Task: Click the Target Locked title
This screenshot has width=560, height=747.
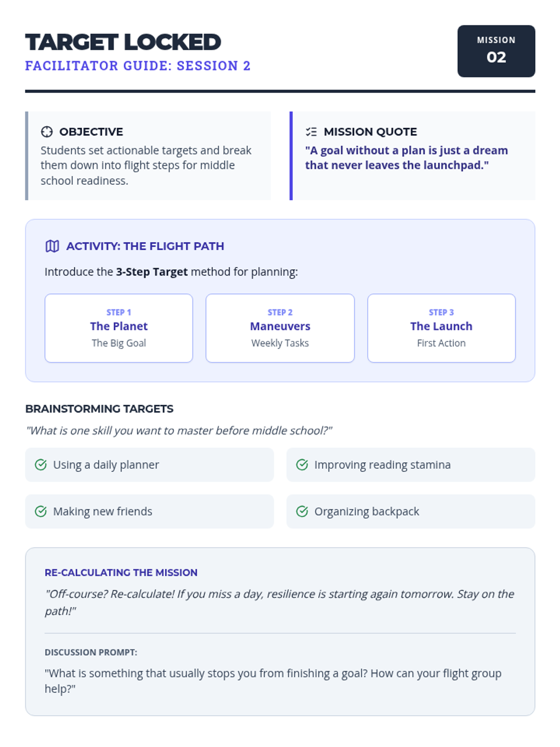Action: (x=123, y=42)
